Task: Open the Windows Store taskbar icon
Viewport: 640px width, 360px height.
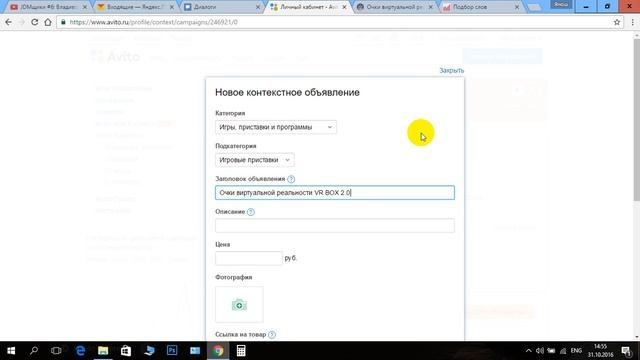Action: click(126, 351)
